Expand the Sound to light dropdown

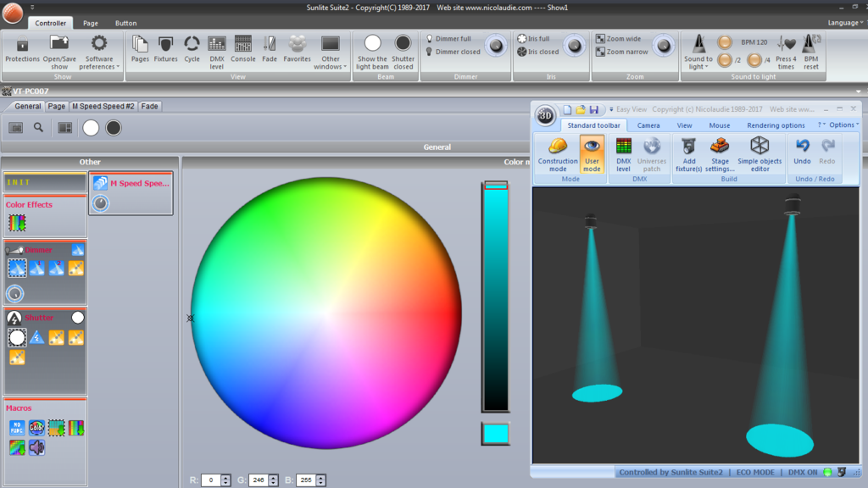698,52
